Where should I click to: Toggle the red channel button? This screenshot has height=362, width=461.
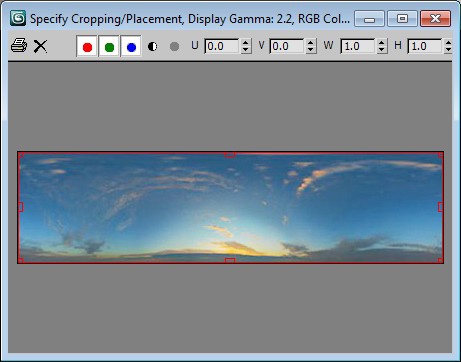(x=87, y=46)
